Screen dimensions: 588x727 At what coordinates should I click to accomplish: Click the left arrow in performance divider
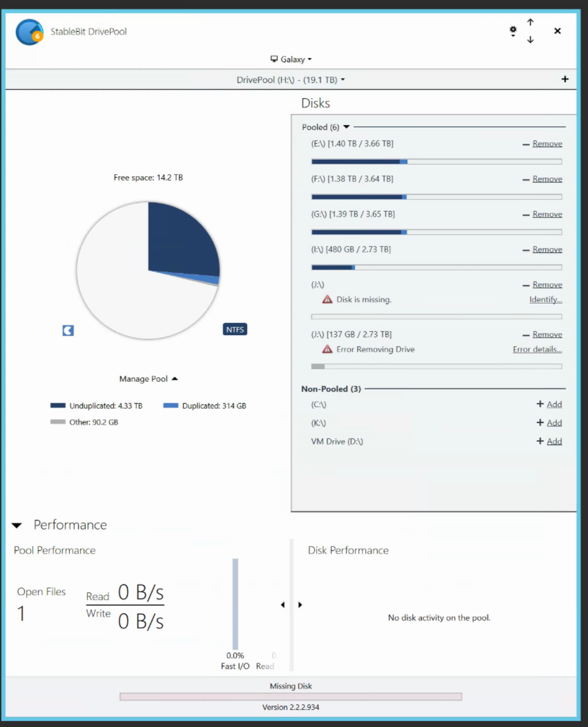point(283,604)
